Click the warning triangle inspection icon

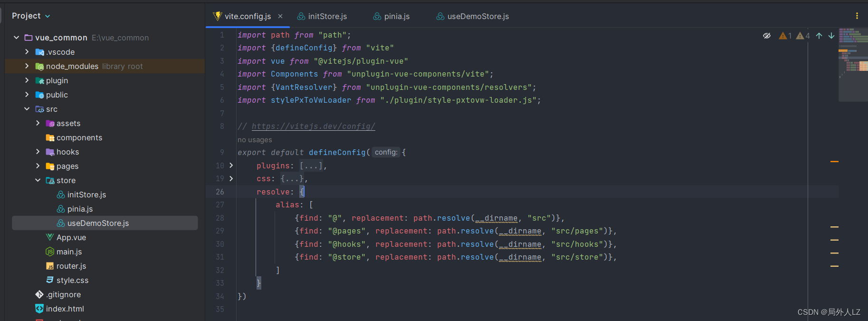coord(782,36)
